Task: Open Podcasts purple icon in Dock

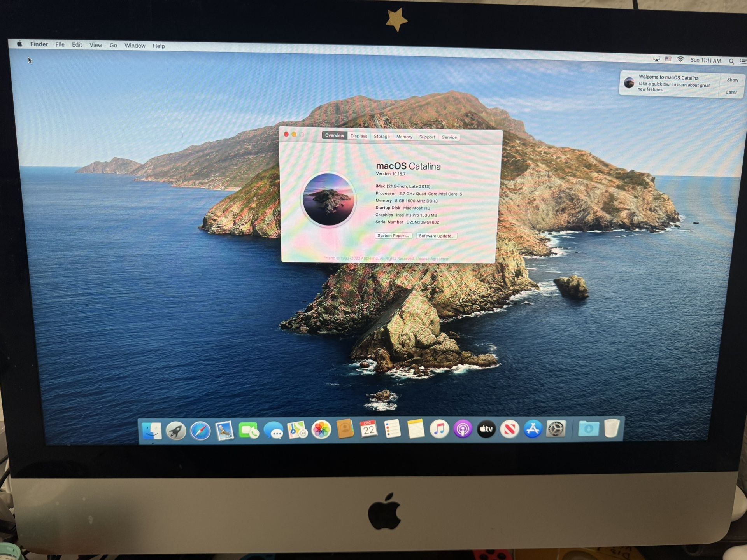Action: click(x=463, y=429)
